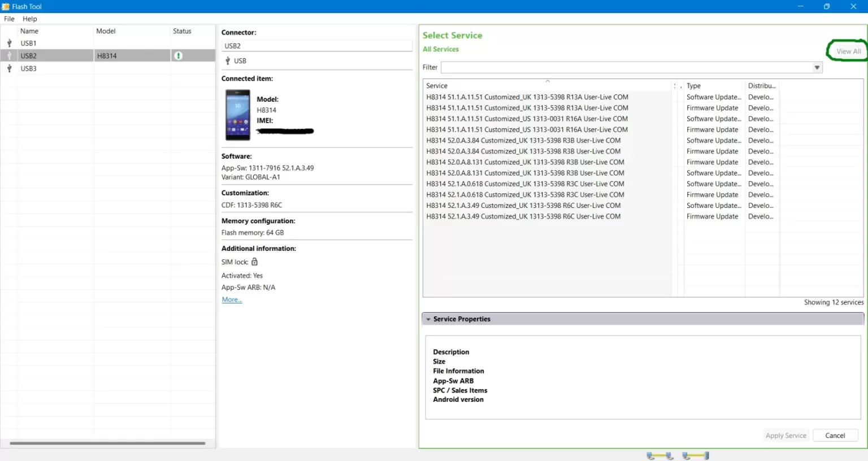
Task: Click the Showing 12 services label
Action: pos(834,302)
